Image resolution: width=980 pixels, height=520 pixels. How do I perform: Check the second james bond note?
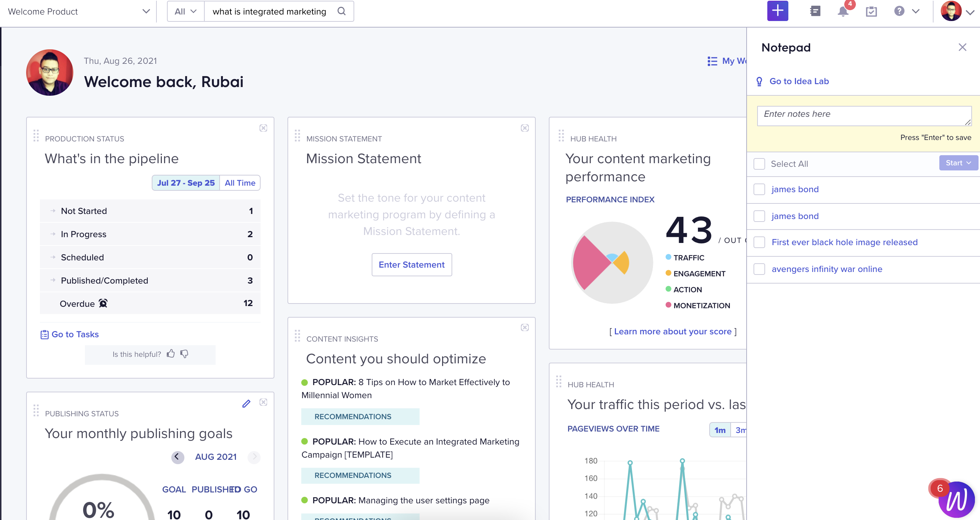pos(759,216)
